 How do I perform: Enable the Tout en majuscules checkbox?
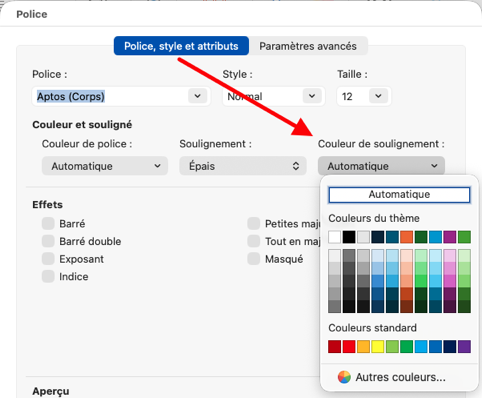coord(254,241)
